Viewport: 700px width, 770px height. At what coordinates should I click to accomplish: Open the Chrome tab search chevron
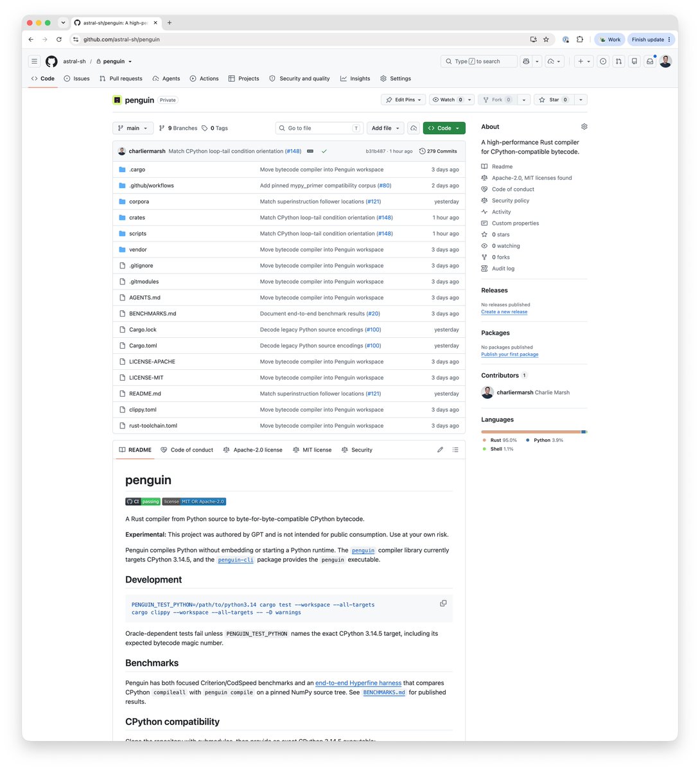[63, 22]
